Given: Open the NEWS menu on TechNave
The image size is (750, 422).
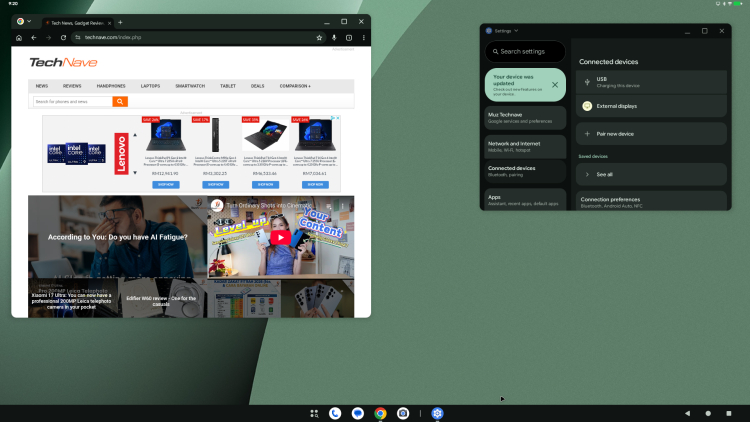Looking at the screenshot, I should point(42,86).
